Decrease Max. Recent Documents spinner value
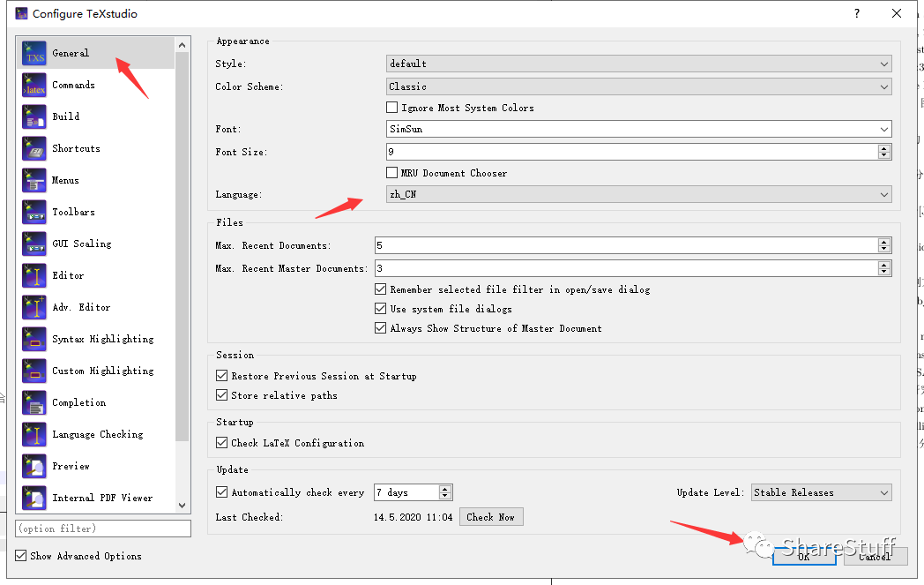 click(884, 249)
